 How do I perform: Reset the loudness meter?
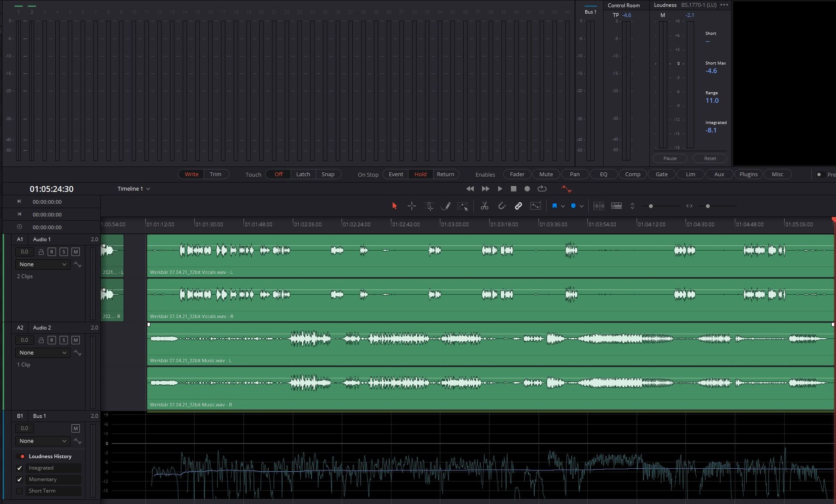(x=710, y=158)
